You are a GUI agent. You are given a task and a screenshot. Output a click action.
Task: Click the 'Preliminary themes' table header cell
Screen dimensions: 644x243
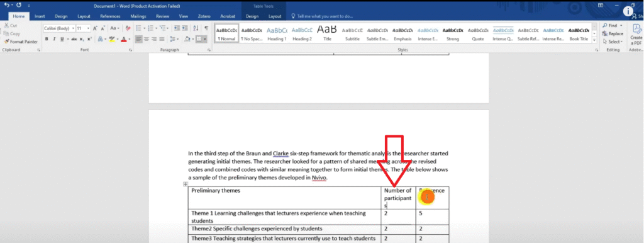tap(285, 198)
